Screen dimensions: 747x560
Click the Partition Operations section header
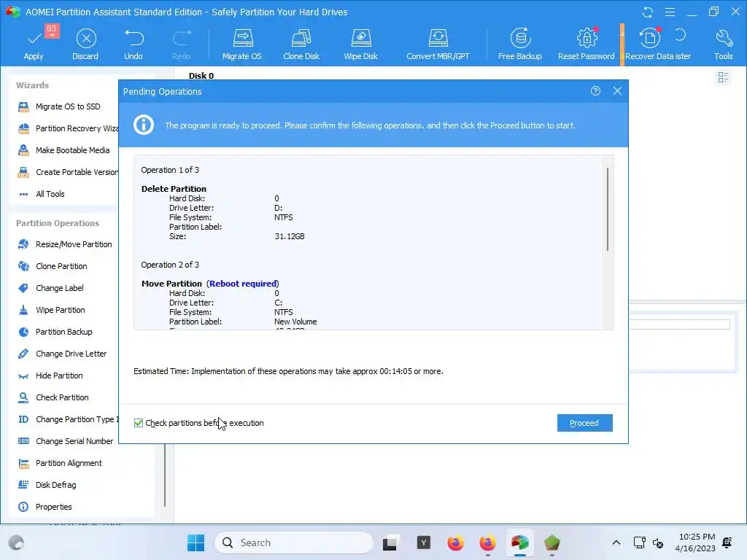click(58, 223)
